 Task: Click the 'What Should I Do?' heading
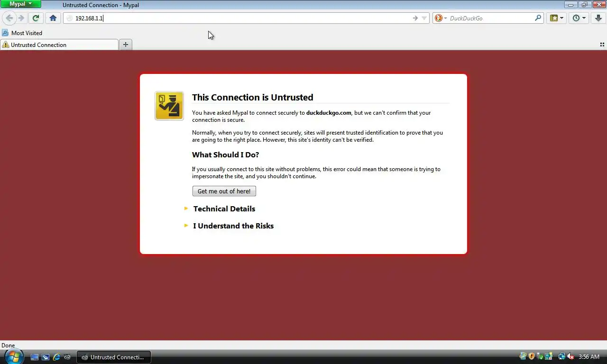pyautogui.click(x=225, y=155)
